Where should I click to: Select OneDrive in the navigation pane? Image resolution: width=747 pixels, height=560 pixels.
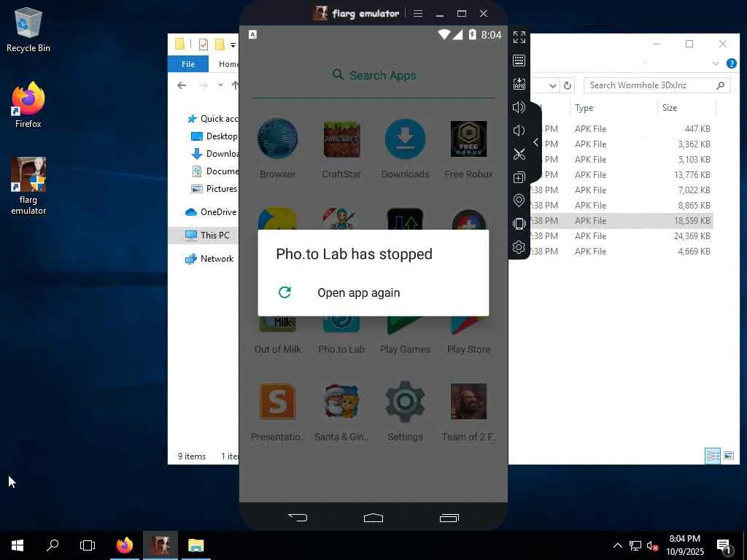212,212
